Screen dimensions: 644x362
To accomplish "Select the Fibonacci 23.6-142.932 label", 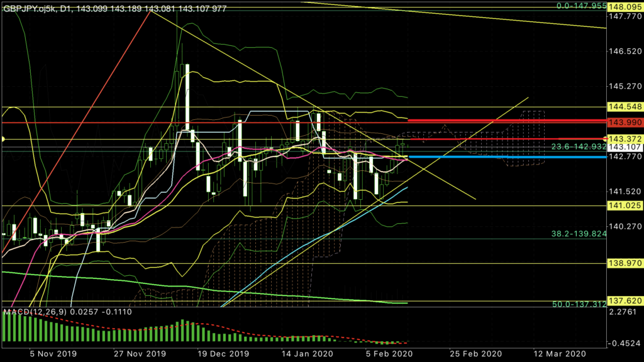I will tap(579, 146).
